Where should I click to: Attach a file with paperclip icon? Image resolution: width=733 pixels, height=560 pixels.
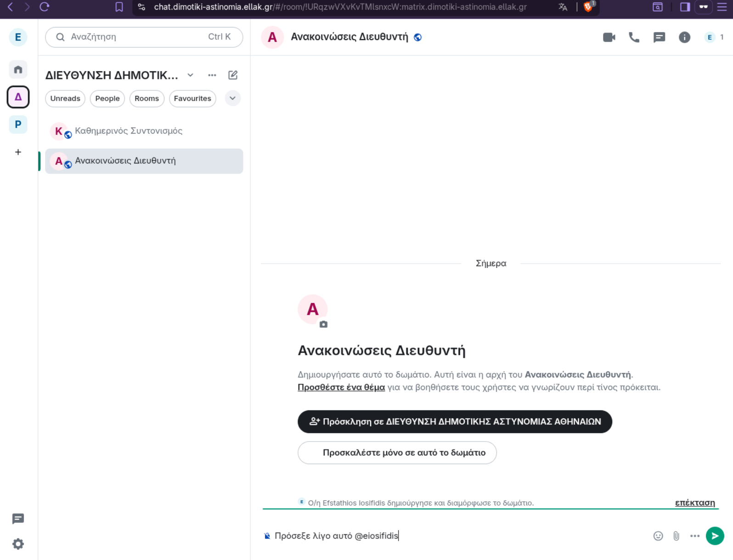[x=676, y=536]
